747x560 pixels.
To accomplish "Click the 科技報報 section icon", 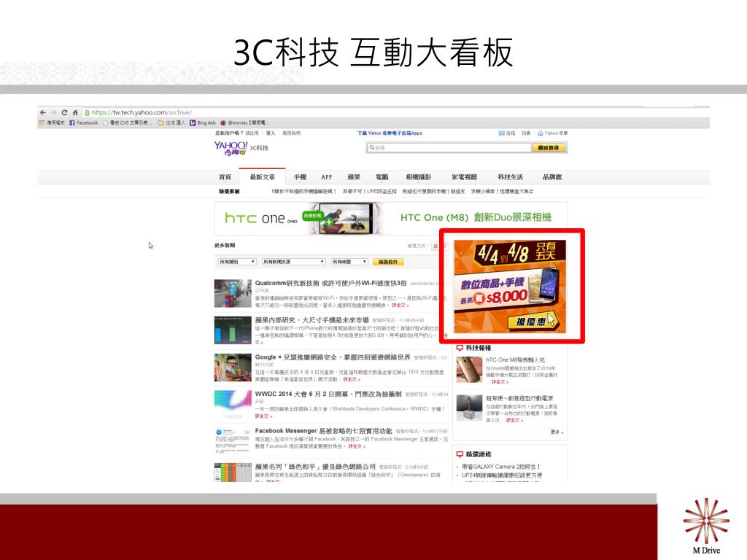I will (x=460, y=348).
